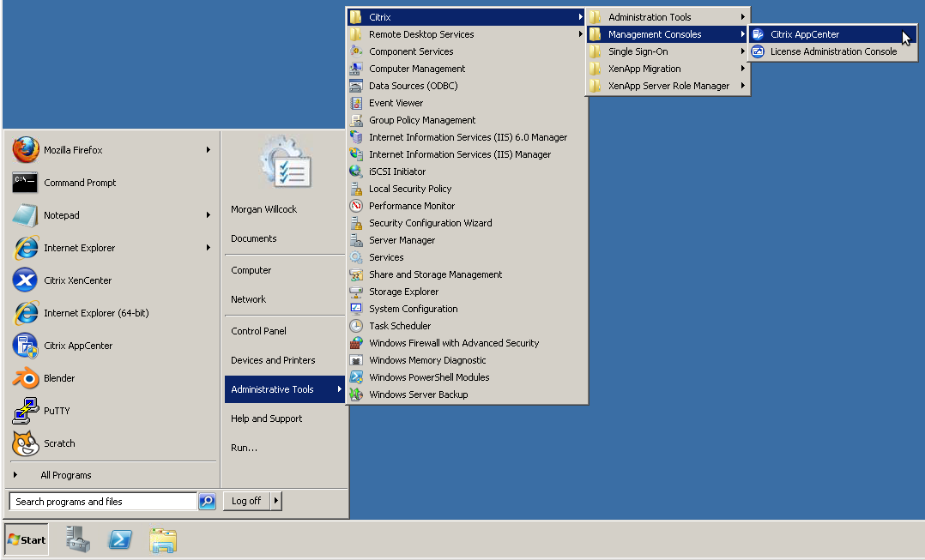Expand the Mozilla Firefox jump list arrow
The image size is (925, 560).
coord(209,150)
